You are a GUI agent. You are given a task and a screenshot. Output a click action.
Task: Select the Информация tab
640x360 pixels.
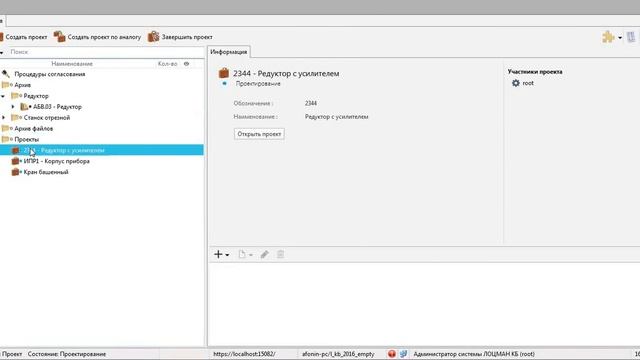(229, 52)
